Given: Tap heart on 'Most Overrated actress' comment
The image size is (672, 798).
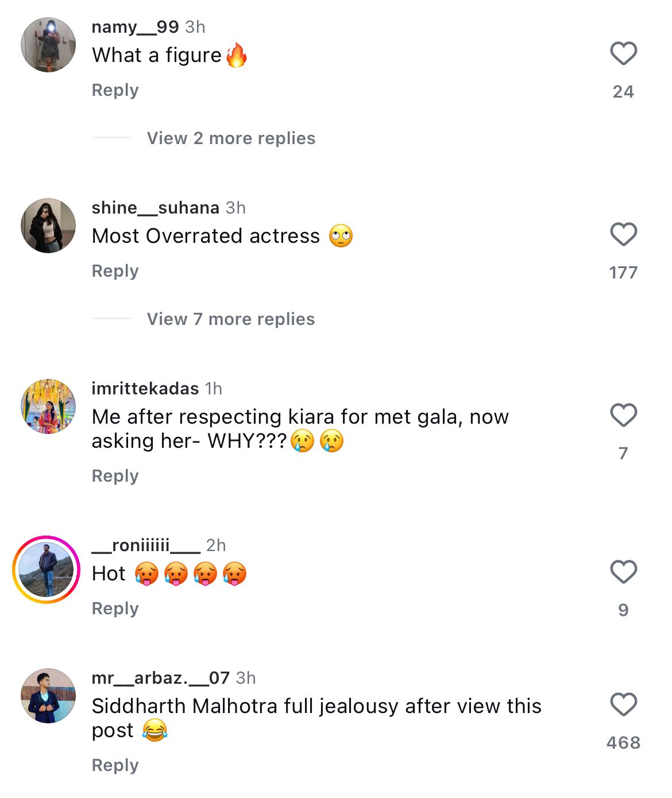Looking at the screenshot, I should pos(623,235).
